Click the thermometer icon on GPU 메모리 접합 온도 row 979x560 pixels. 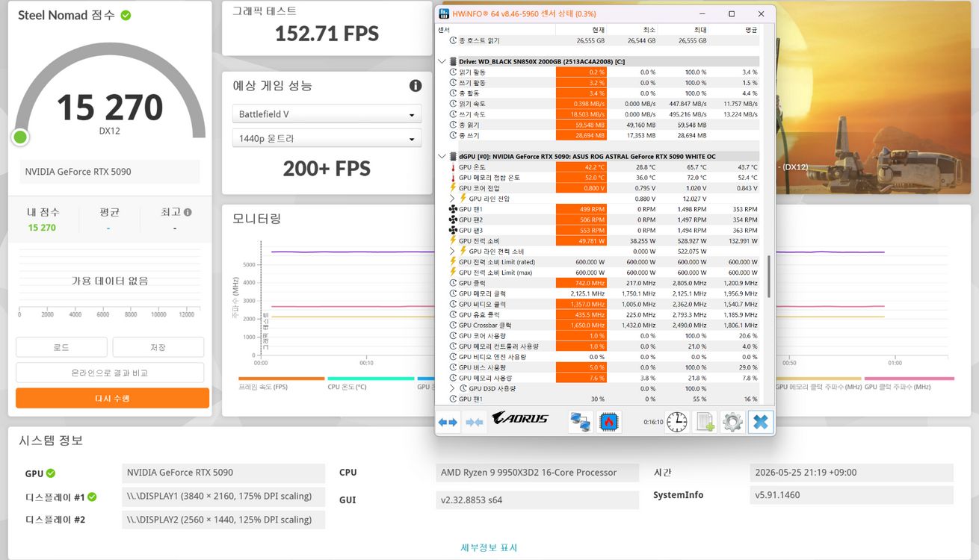(453, 178)
